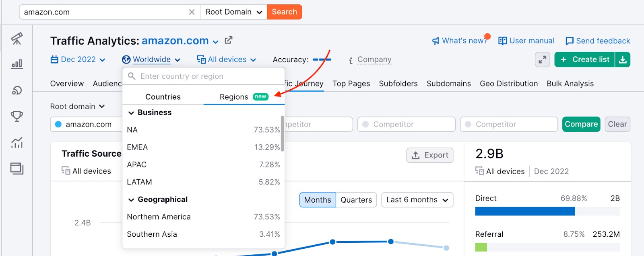
Task: Open the Overview tab
Action: (67, 84)
